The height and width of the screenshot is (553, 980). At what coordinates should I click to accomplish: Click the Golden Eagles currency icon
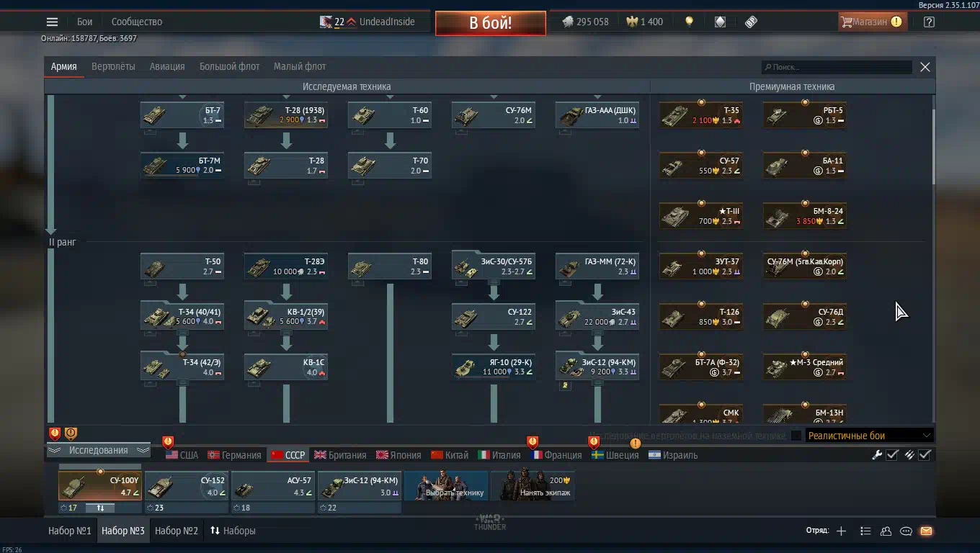[x=632, y=22]
